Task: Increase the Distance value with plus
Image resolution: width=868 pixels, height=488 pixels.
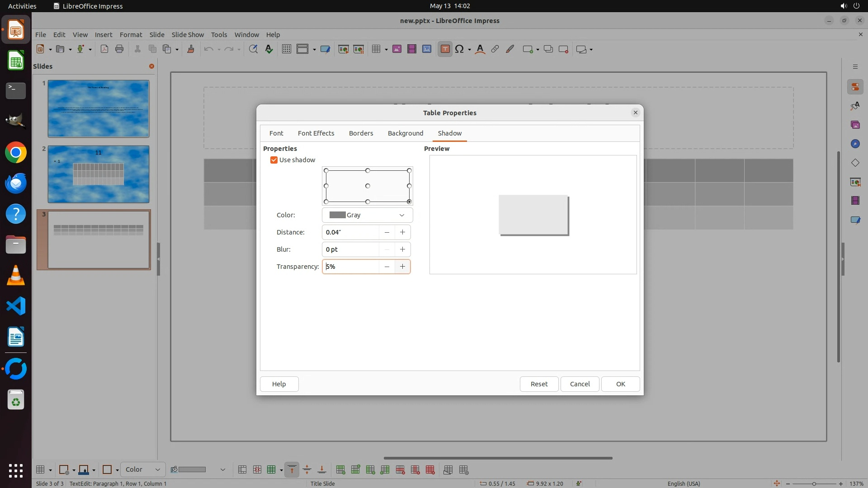Action: click(402, 232)
